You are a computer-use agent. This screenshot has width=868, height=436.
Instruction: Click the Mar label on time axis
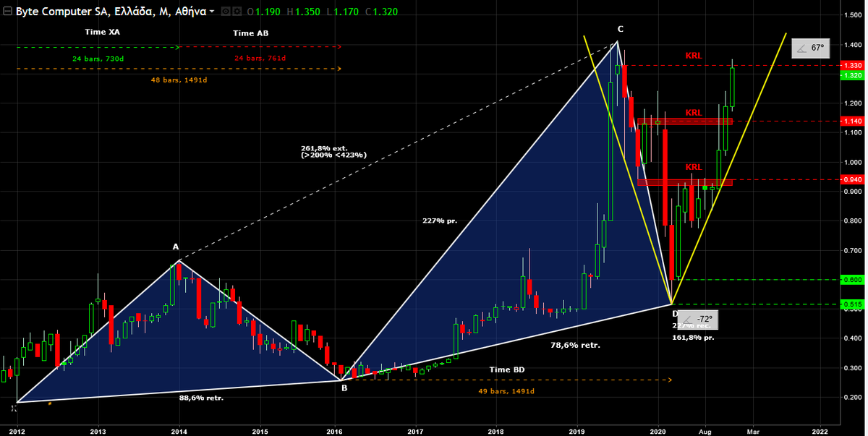tap(752, 430)
